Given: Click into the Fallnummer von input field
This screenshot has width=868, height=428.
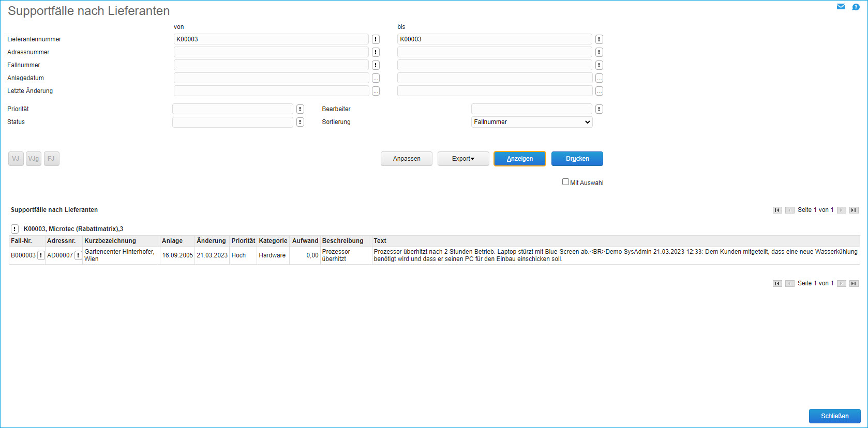Looking at the screenshot, I should [271, 65].
